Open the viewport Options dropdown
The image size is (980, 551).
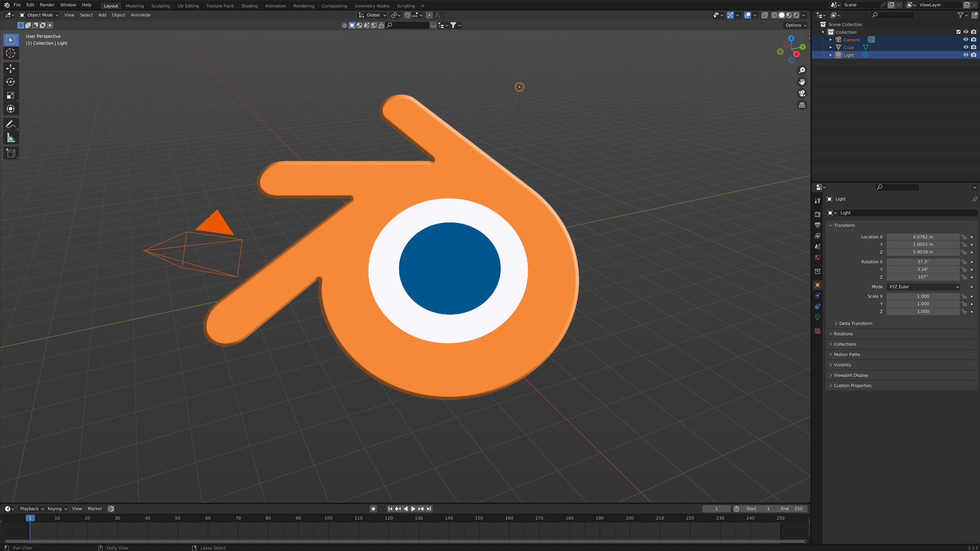coord(796,25)
